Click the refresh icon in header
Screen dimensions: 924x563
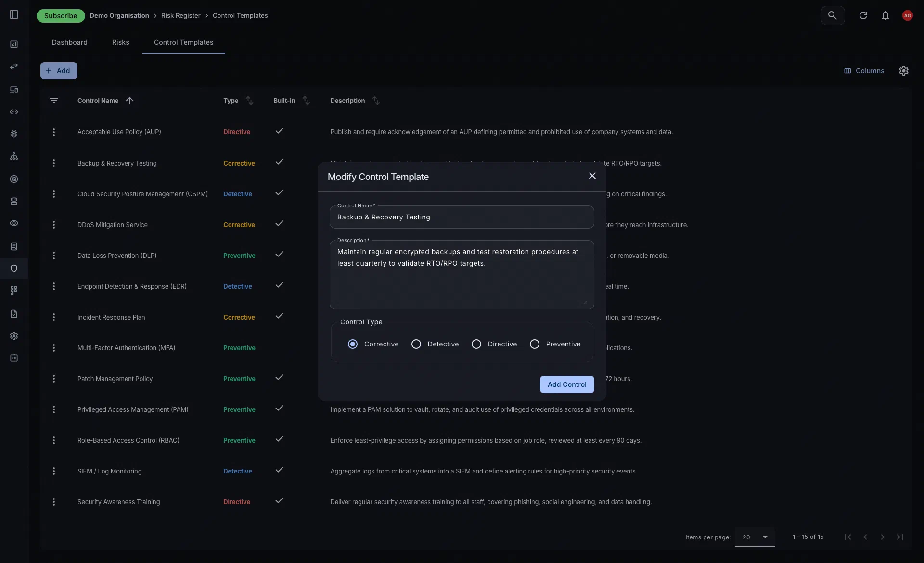point(863,15)
